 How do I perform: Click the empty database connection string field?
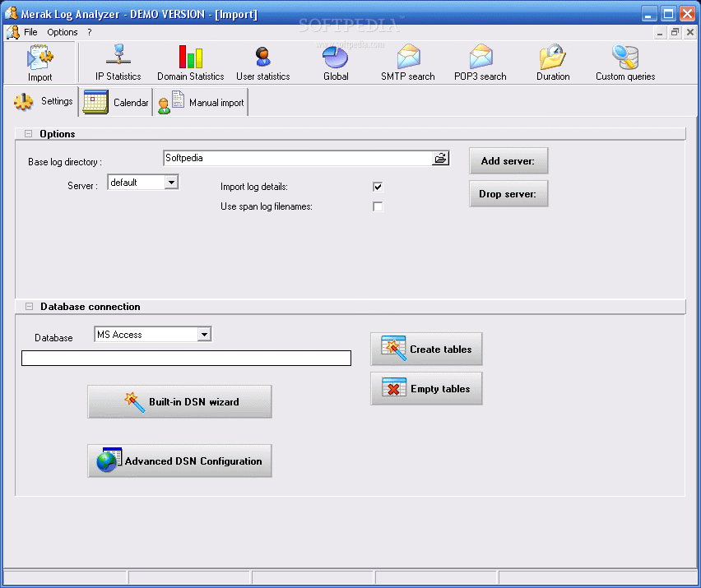pos(187,359)
